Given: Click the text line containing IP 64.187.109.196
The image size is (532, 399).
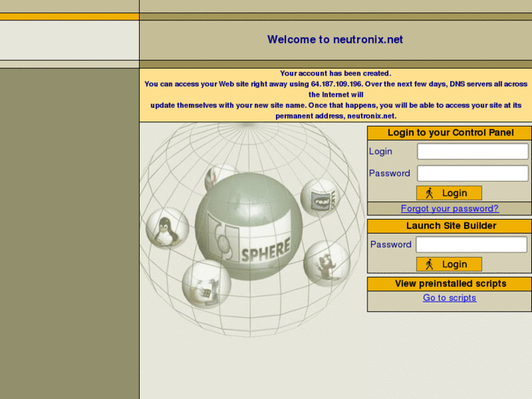Looking at the screenshot, I should [x=336, y=84].
